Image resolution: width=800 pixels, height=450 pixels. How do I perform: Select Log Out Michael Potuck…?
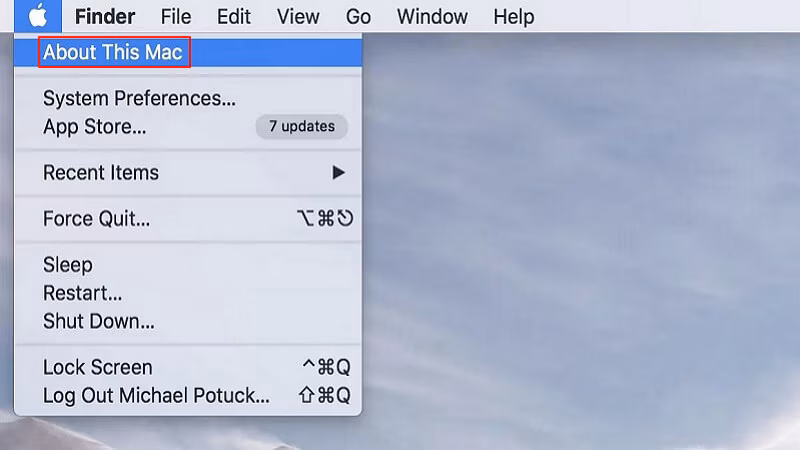tap(188, 395)
